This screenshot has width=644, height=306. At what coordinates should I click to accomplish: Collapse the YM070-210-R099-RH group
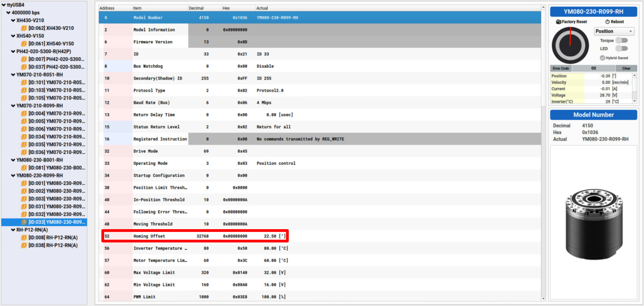point(13,106)
